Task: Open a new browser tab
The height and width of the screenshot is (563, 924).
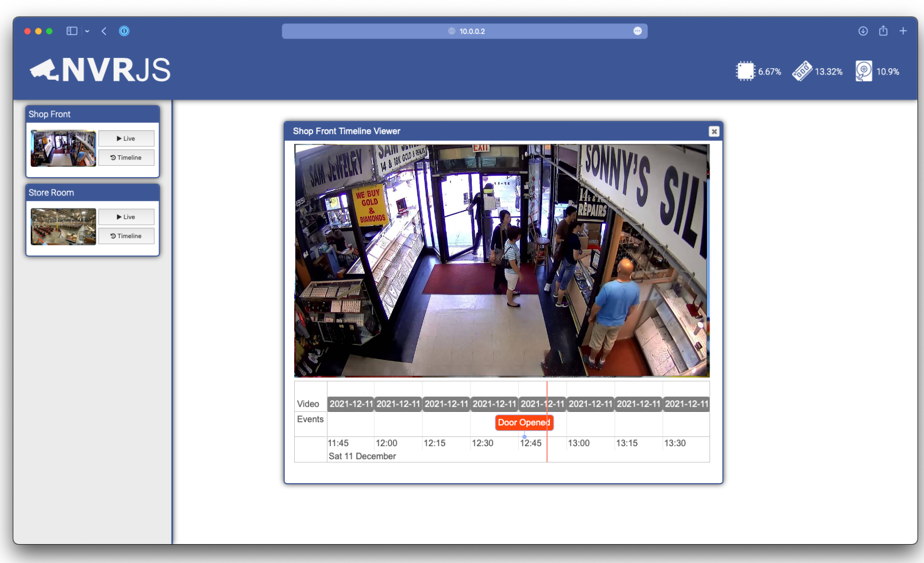Action: click(903, 31)
